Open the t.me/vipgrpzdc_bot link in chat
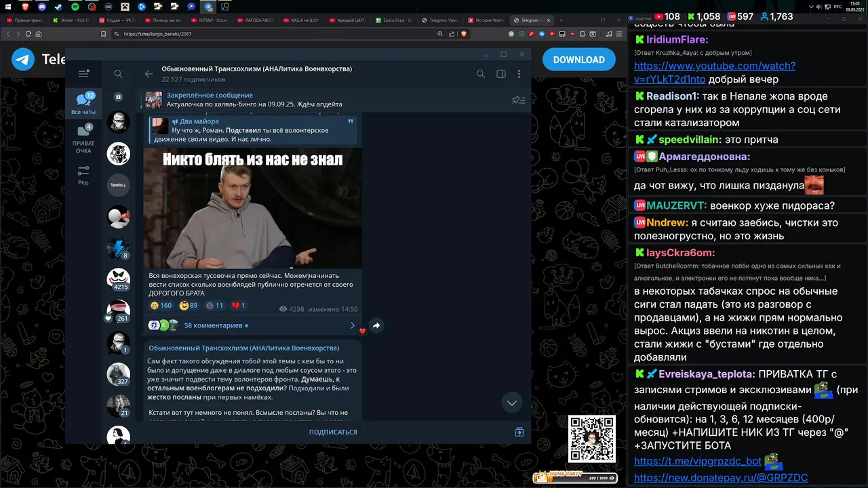 (x=698, y=462)
